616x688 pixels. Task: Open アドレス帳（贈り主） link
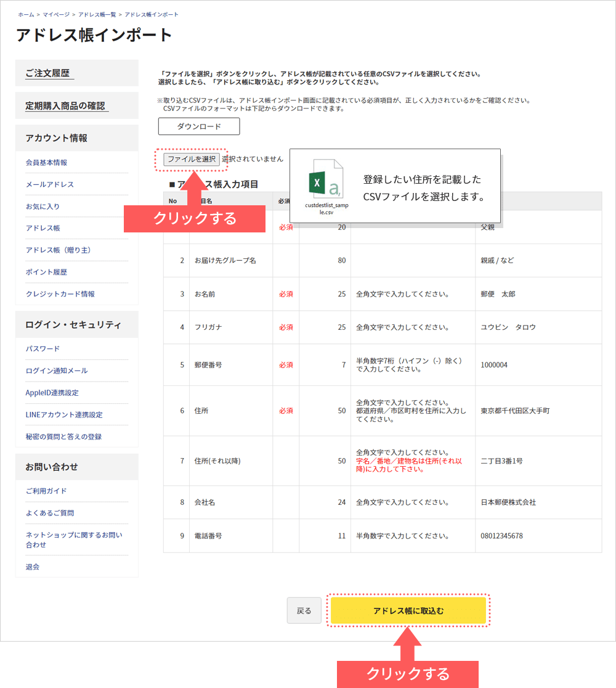click(x=59, y=250)
